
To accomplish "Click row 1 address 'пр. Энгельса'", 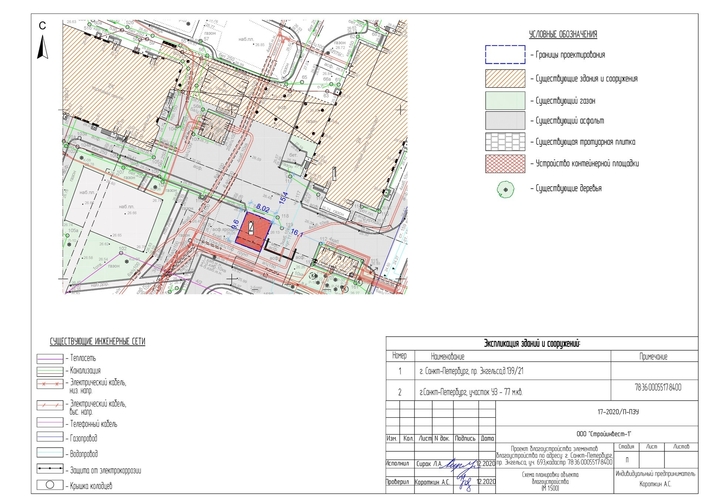I will 471,371.
